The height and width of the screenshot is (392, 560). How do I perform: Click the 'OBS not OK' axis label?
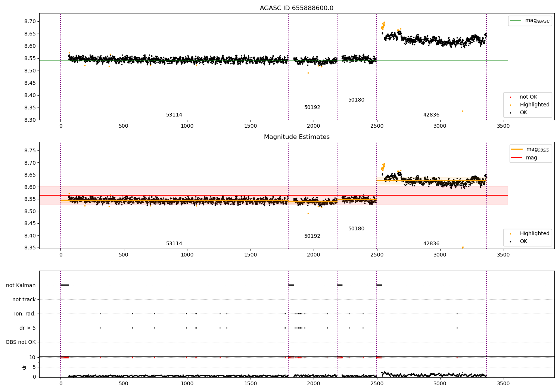click(21, 342)
